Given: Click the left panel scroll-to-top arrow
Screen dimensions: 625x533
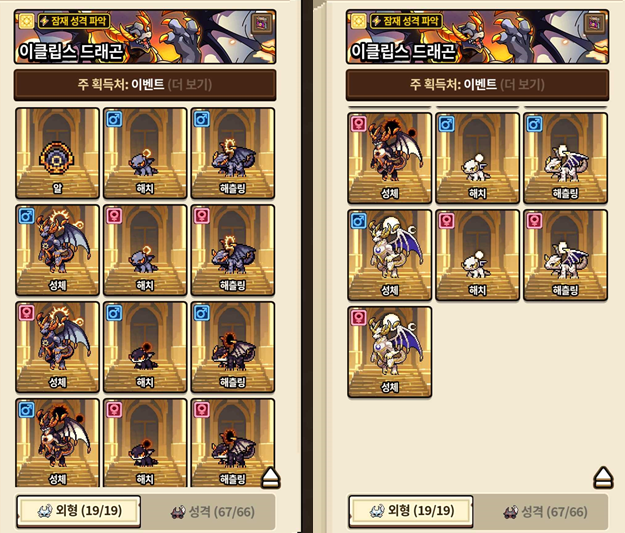Looking at the screenshot, I should [x=270, y=478].
